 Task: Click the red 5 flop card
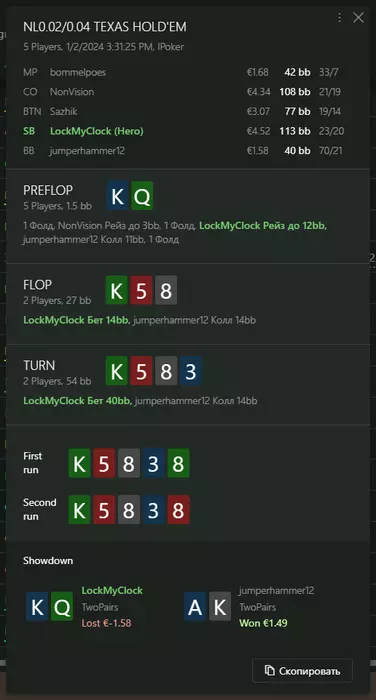(141, 290)
